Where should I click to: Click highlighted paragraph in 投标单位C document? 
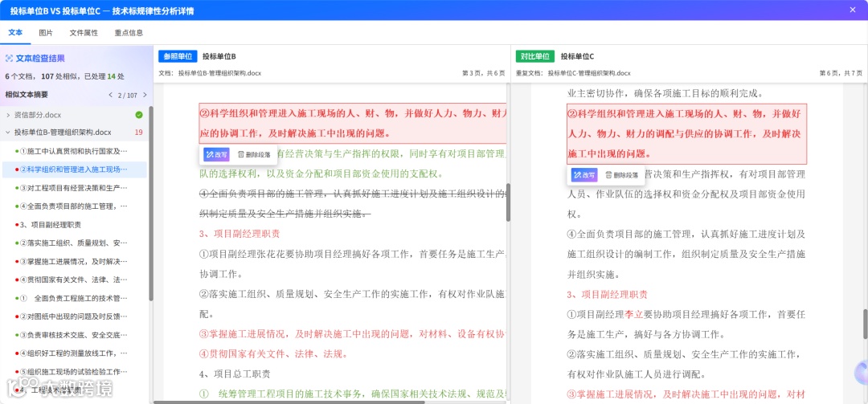tap(686, 134)
